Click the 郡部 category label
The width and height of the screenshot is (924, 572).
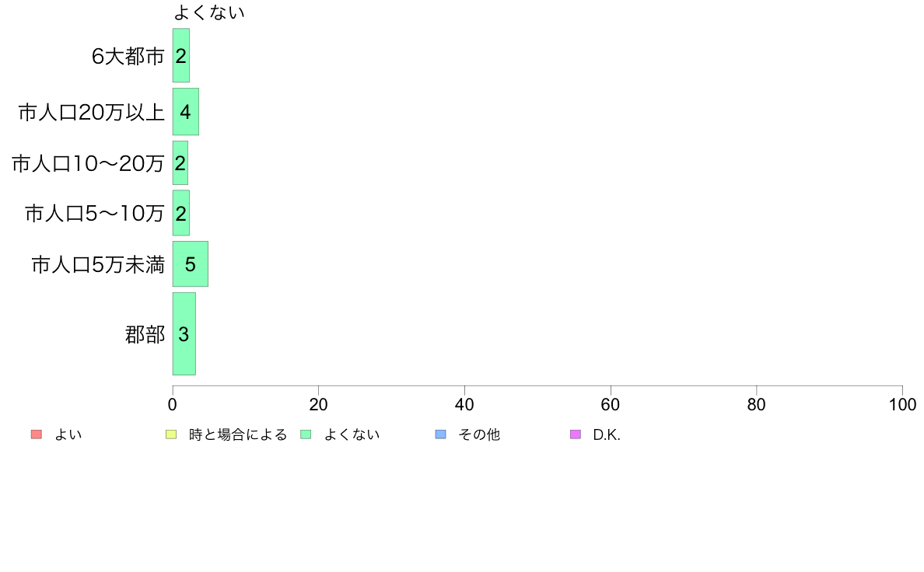(145, 335)
